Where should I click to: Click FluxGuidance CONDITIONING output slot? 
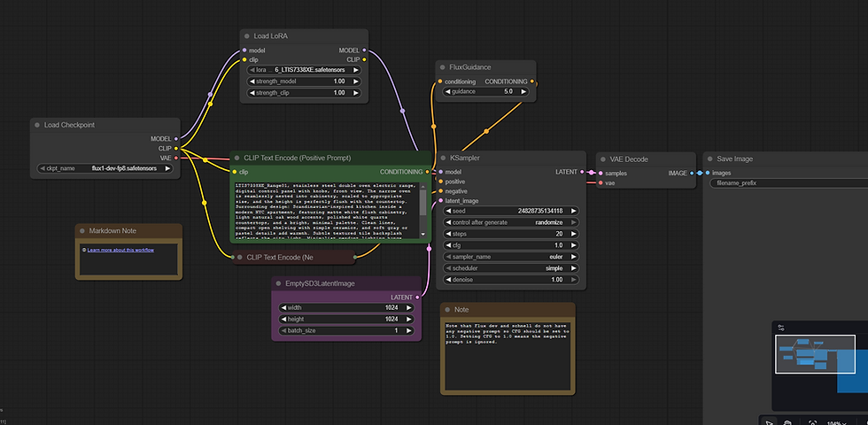(532, 81)
